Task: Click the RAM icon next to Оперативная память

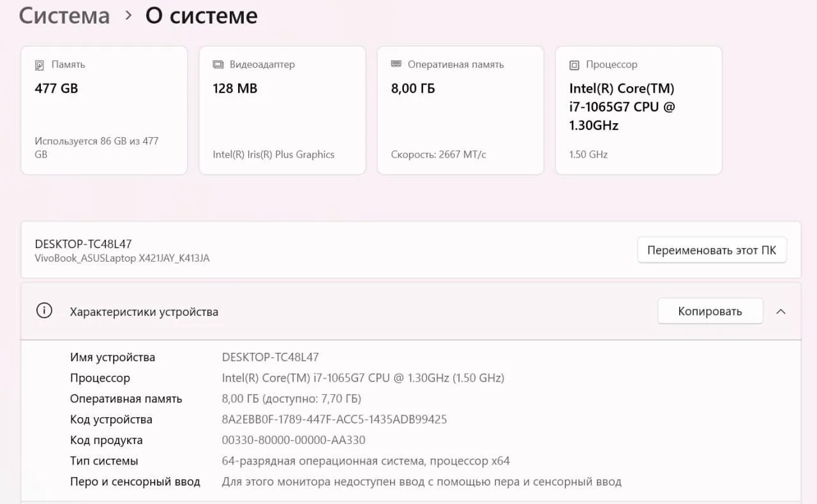Action: 396,64
